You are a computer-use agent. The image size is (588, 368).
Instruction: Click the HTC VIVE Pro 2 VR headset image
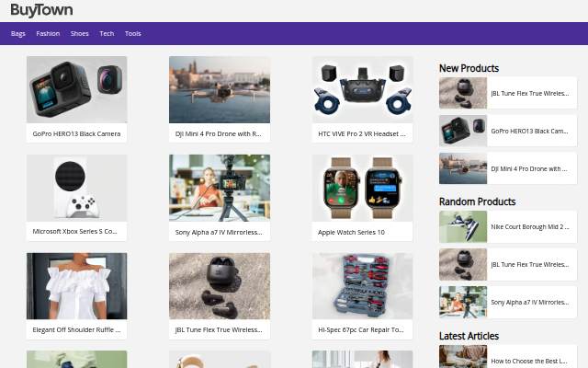[362, 89]
